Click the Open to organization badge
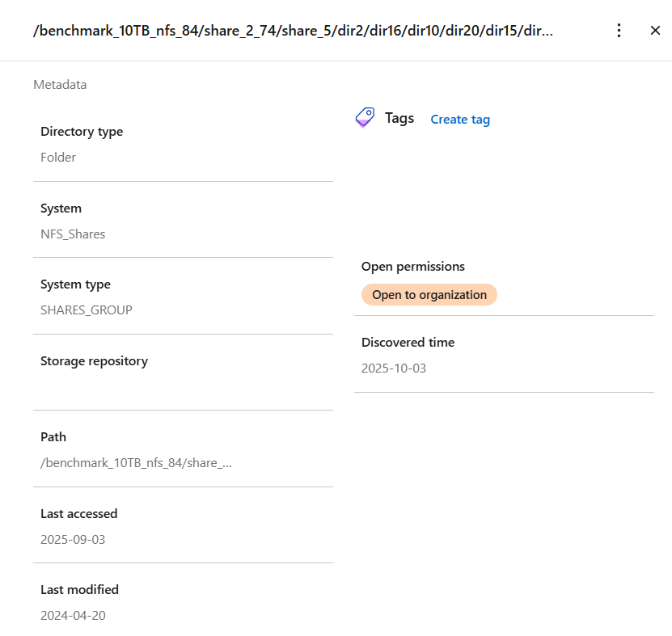 [429, 295]
